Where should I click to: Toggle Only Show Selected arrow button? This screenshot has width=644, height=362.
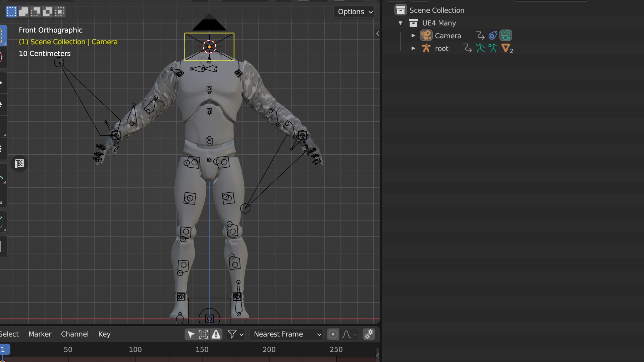point(191,334)
